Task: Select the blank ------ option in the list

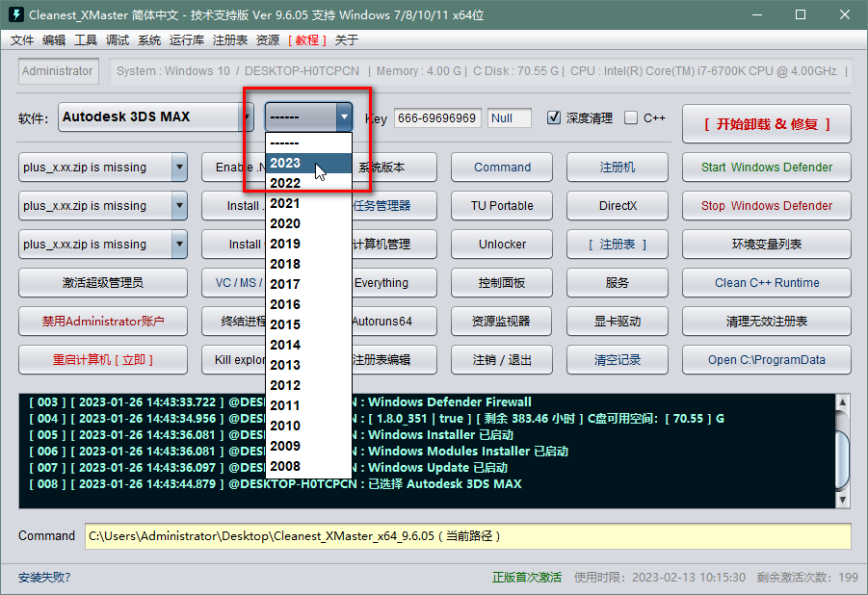Action: (x=309, y=142)
